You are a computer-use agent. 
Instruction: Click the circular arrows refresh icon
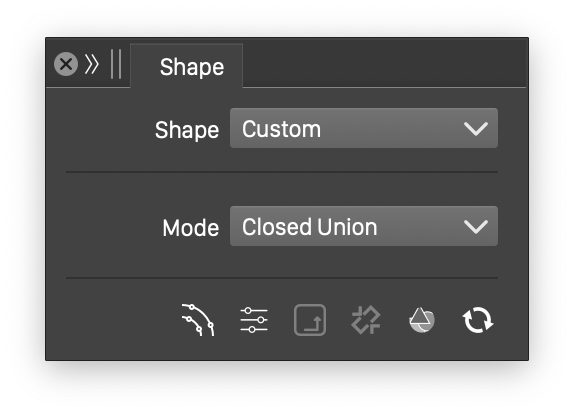coord(478,320)
